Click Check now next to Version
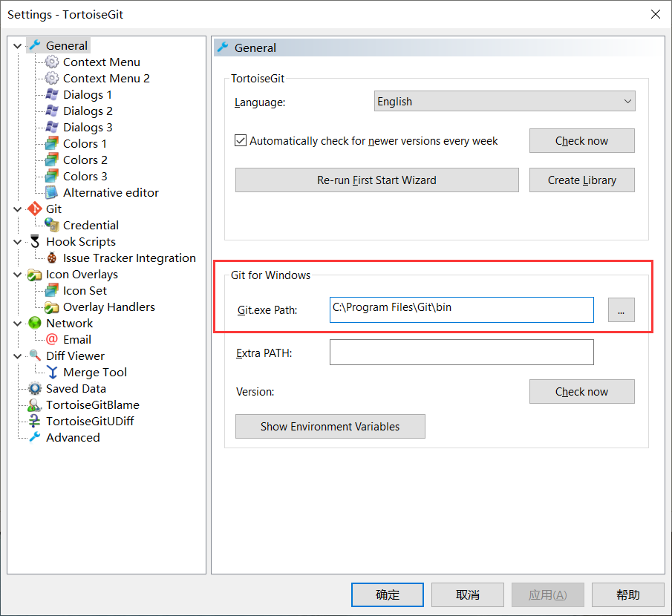 pyautogui.click(x=581, y=391)
